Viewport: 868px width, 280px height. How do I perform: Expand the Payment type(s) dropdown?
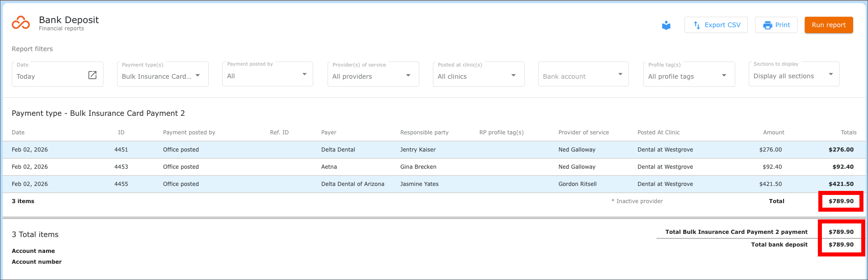click(163, 74)
